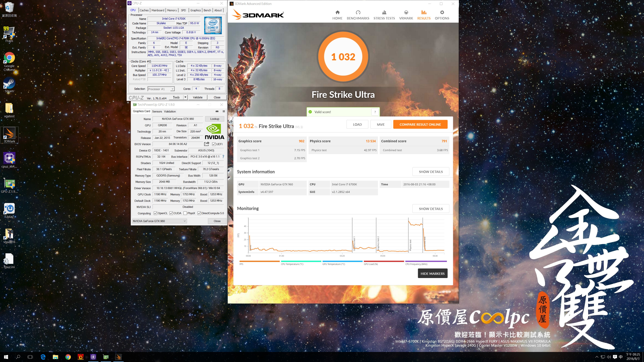The image size is (644, 362).
Task: Open GPU-Z hamburger menu icon
Action: point(224,111)
